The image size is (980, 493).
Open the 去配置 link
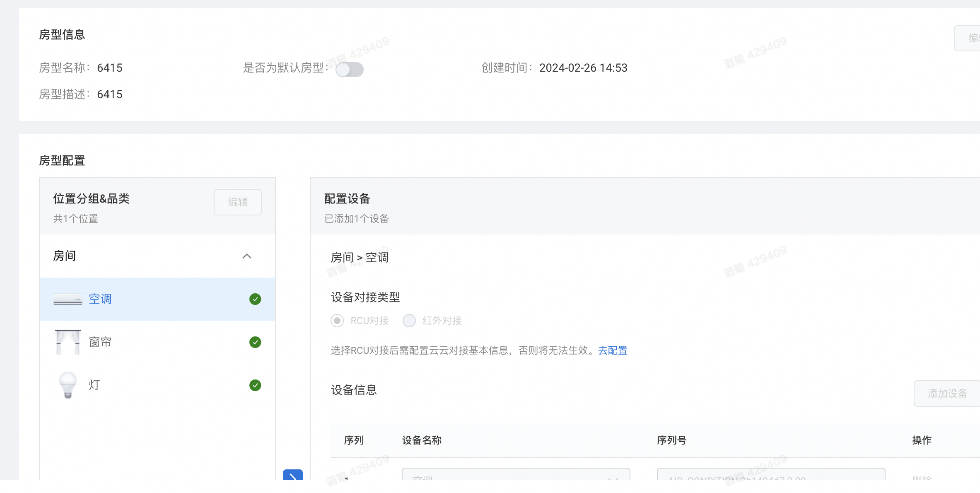pos(613,350)
